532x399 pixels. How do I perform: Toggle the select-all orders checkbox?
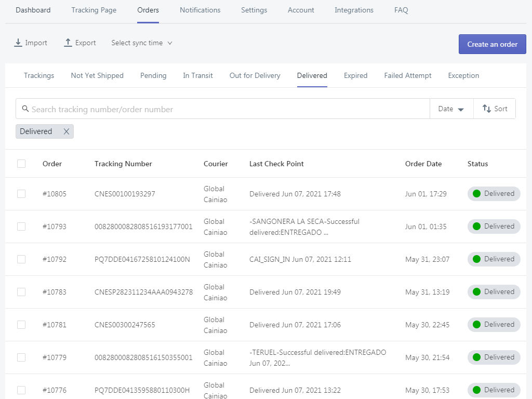21,164
